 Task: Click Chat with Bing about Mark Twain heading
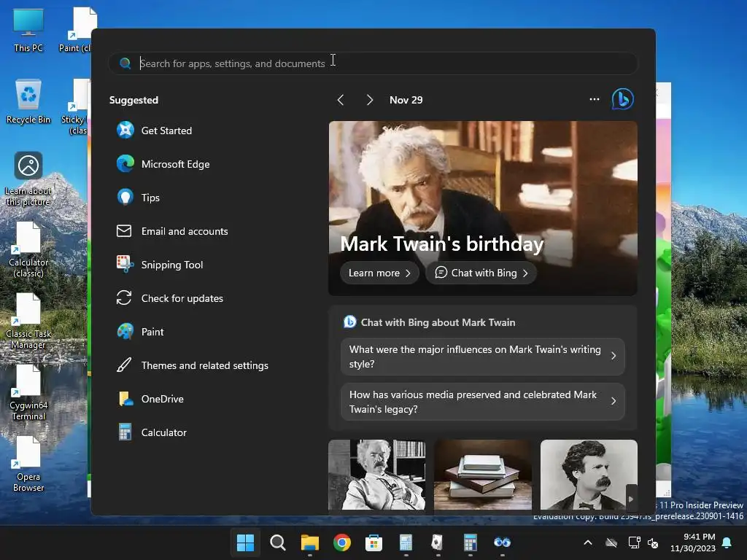438,322
